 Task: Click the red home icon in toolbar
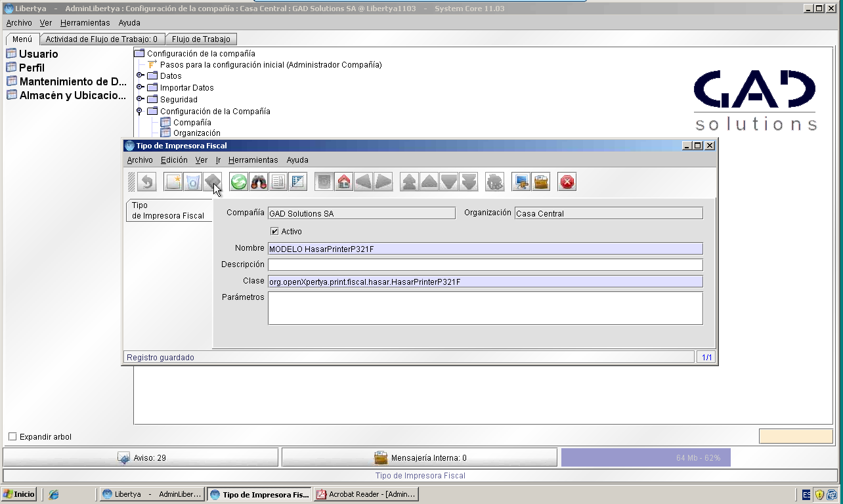[x=344, y=182]
